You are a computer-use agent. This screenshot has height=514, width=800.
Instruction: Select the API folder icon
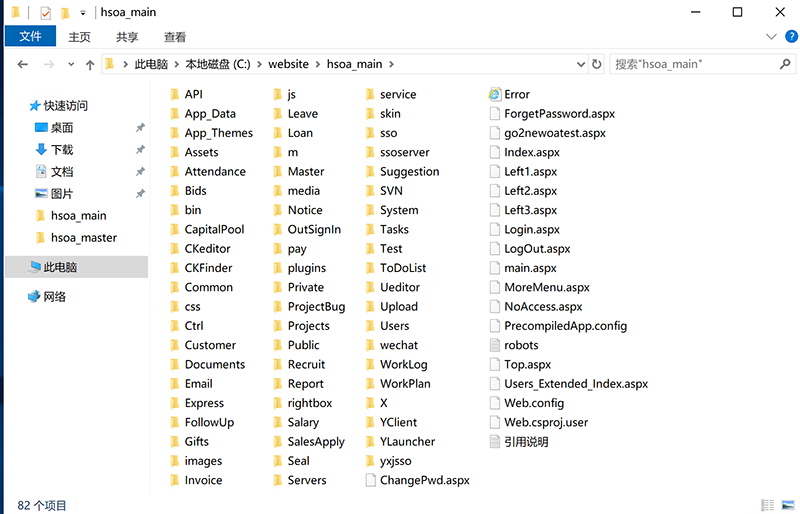point(174,94)
